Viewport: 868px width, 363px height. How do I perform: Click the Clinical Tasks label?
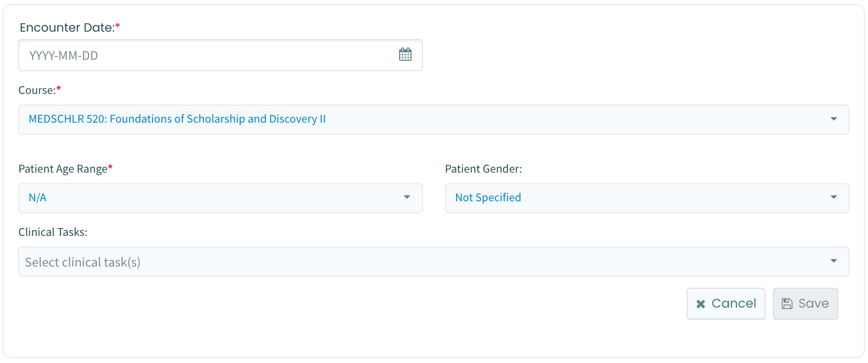click(53, 232)
